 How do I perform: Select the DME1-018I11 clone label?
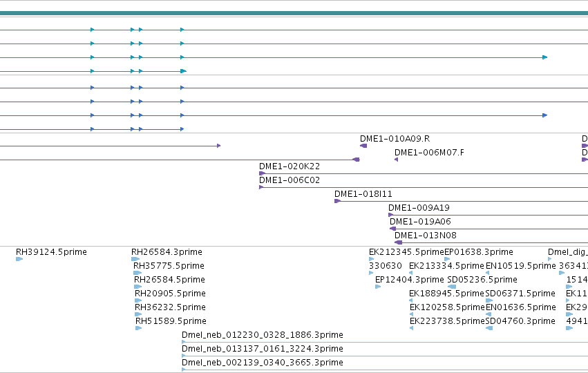(363, 194)
